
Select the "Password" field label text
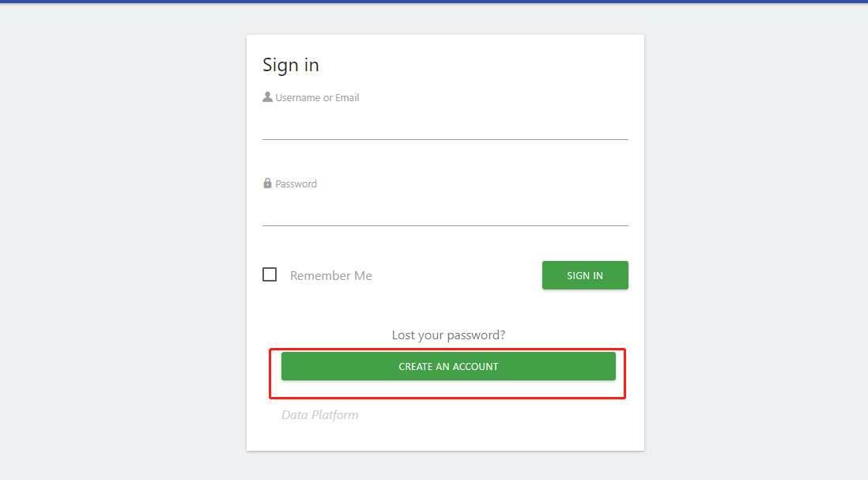click(296, 184)
